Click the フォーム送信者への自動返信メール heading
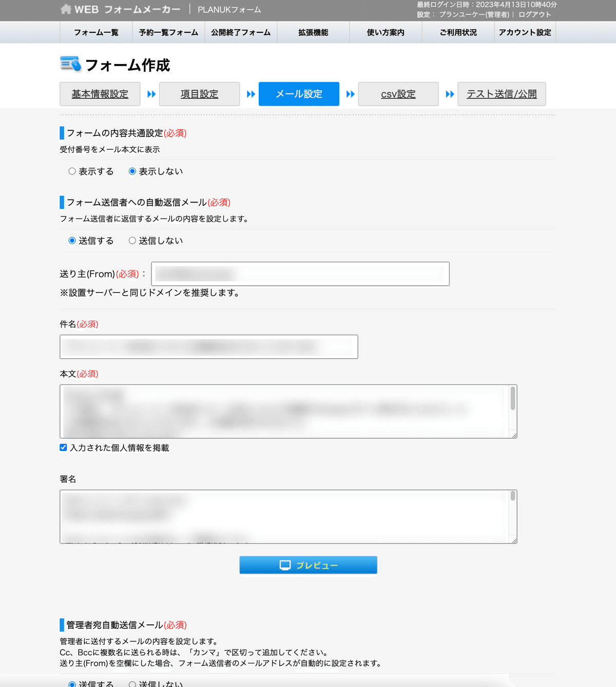The image size is (616, 687). coord(137,202)
